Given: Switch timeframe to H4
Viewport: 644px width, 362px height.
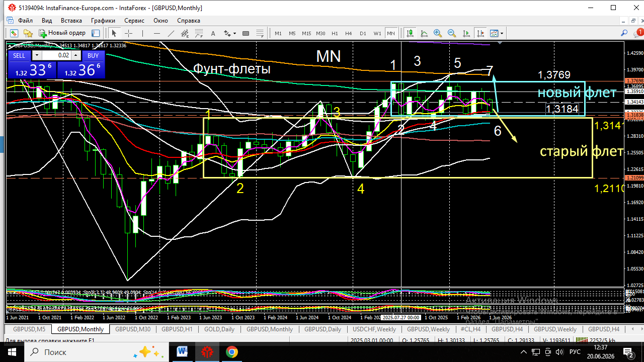Looking at the screenshot, I should click(x=349, y=33).
